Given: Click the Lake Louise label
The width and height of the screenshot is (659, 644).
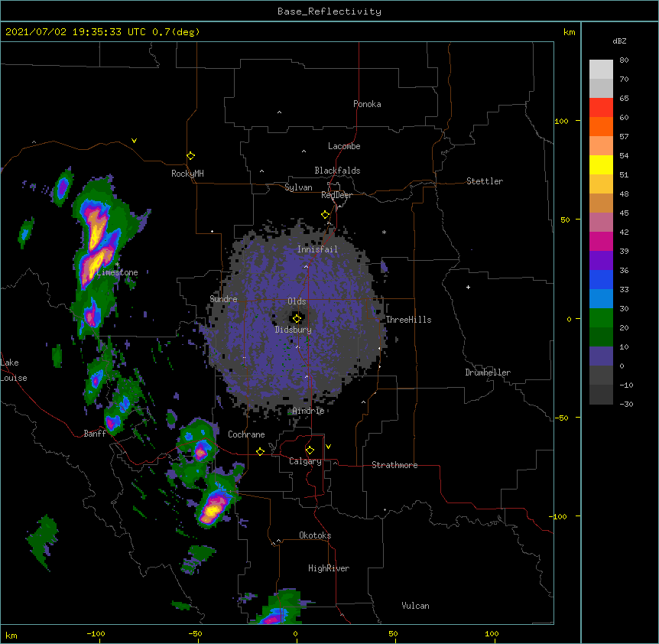Looking at the screenshot, I should click(14, 370).
